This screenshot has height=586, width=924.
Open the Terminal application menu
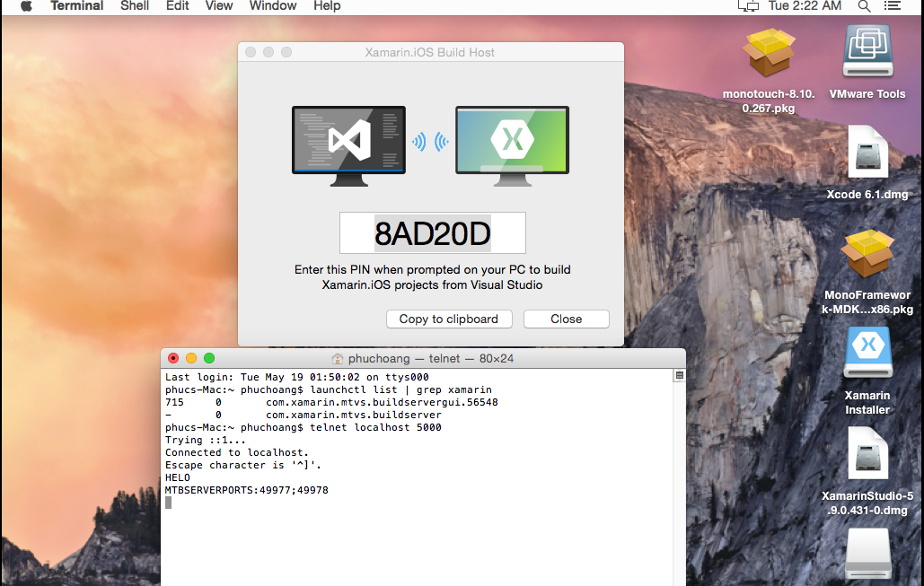click(x=76, y=6)
